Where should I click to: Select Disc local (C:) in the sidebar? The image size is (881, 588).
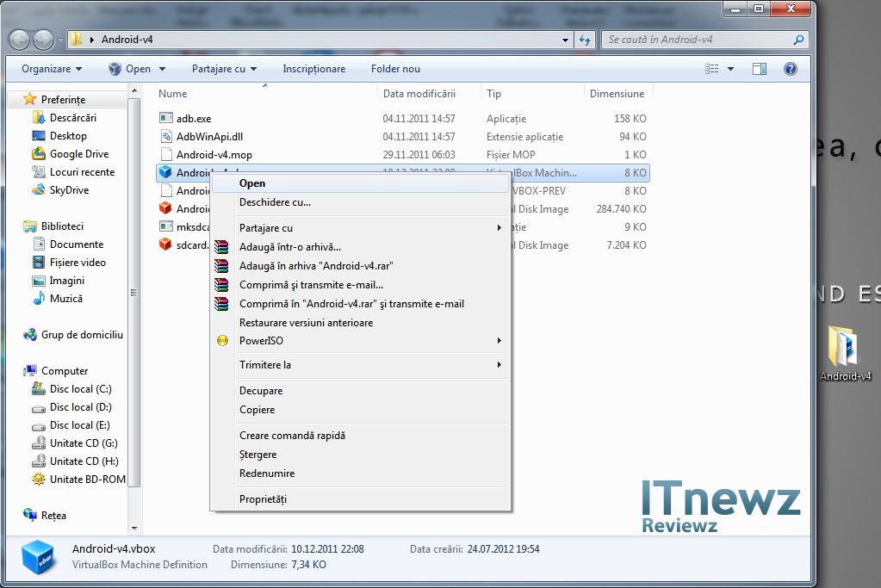click(80, 389)
